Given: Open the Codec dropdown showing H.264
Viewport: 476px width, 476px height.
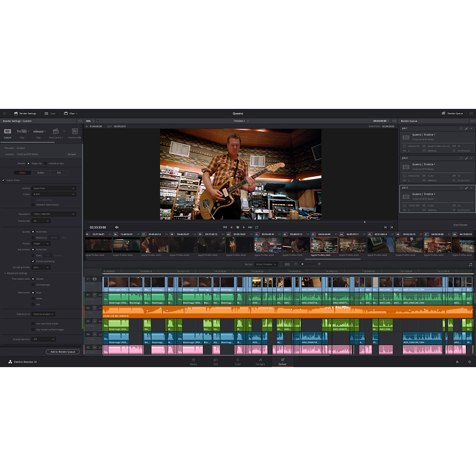Looking at the screenshot, I should pyautogui.click(x=54, y=194).
